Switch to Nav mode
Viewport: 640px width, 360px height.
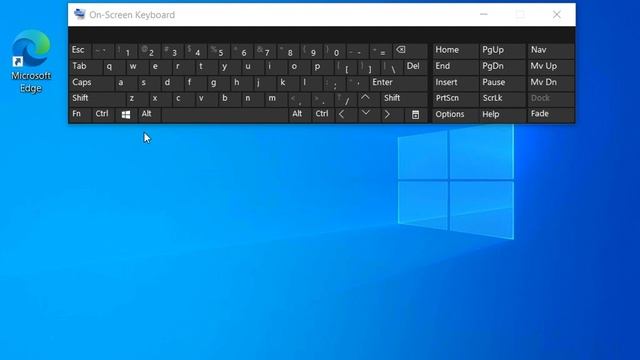(551, 51)
